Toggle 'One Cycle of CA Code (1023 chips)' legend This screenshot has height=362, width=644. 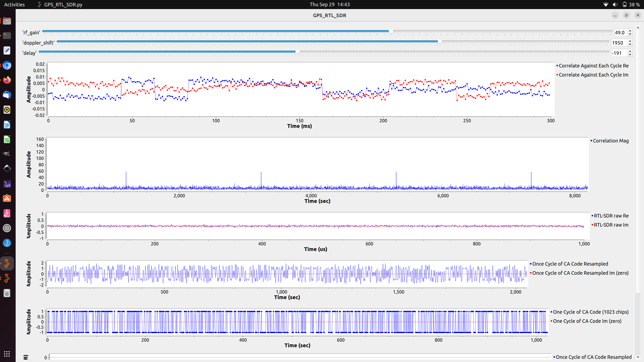pyautogui.click(x=590, y=312)
